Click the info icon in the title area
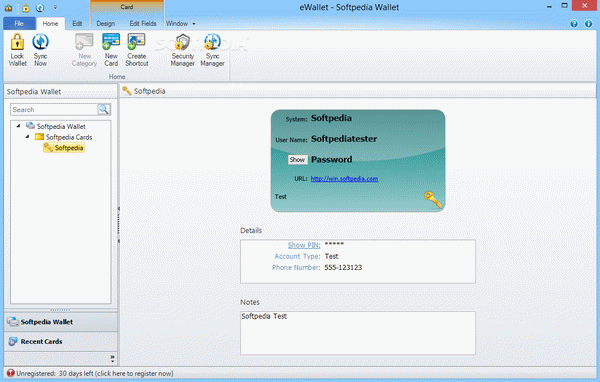600x382 pixels. coord(589,24)
